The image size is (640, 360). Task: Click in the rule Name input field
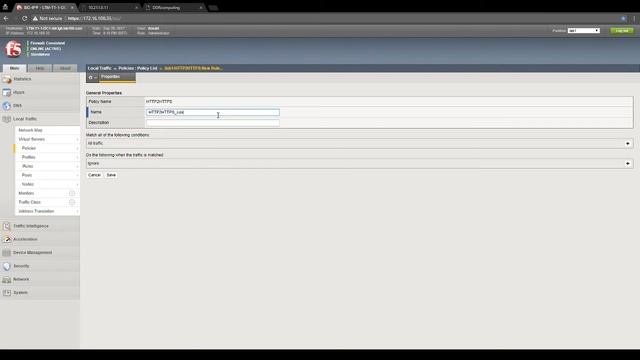tap(213, 112)
